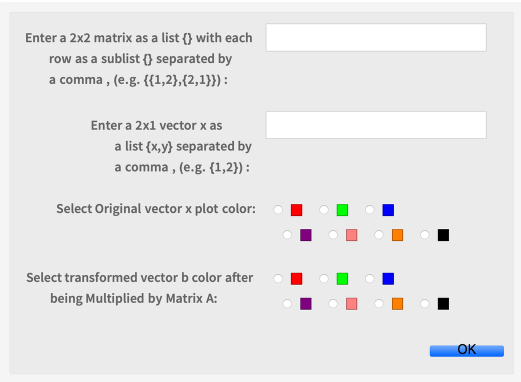This screenshot has width=521, height=382.
Task: Select red radio button for transformed vector b
Action: tap(278, 278)
